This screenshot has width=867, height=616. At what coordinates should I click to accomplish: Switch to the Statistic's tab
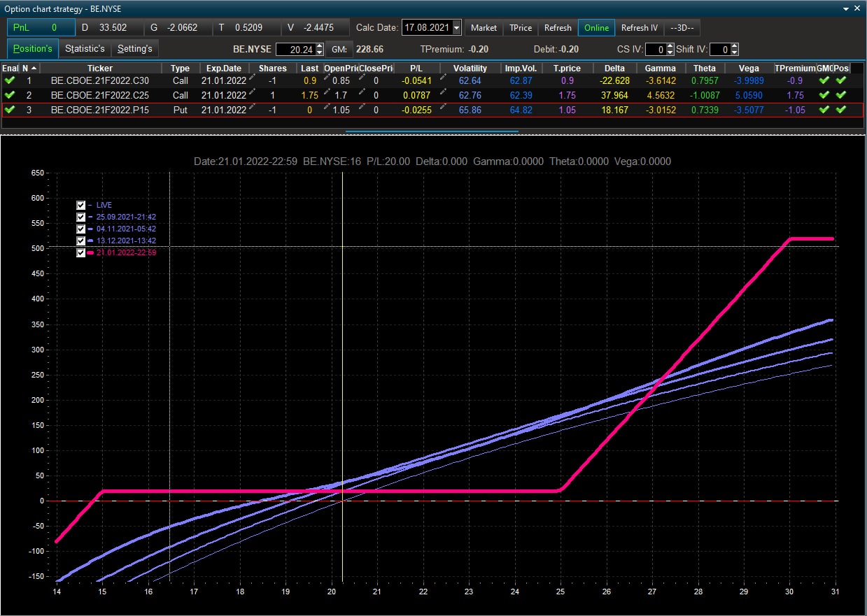pyautogui.click(x=85, y=49)
